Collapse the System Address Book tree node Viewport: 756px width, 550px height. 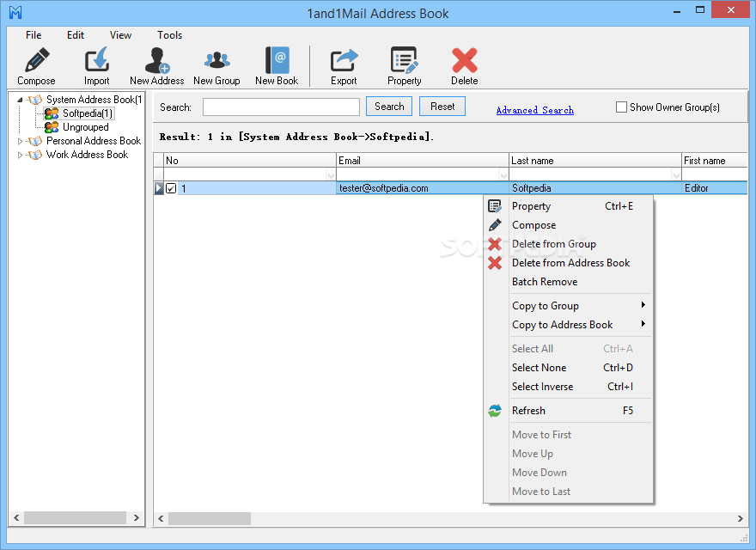pyautogui.click(x=20, y=100)
